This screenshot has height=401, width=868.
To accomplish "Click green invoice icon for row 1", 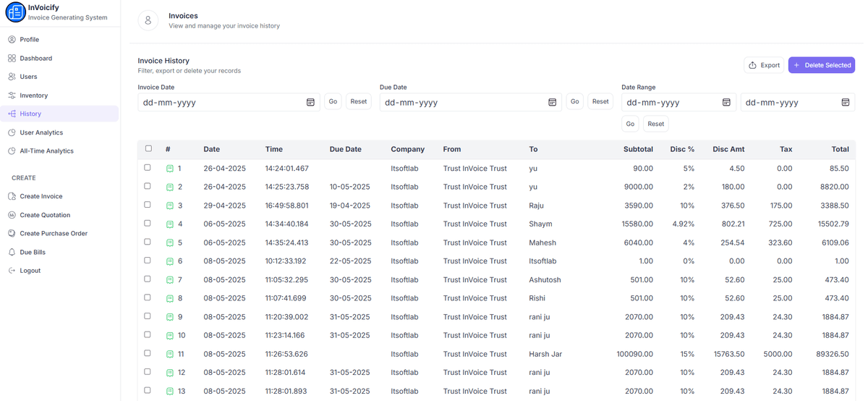I will coord(170,169).
